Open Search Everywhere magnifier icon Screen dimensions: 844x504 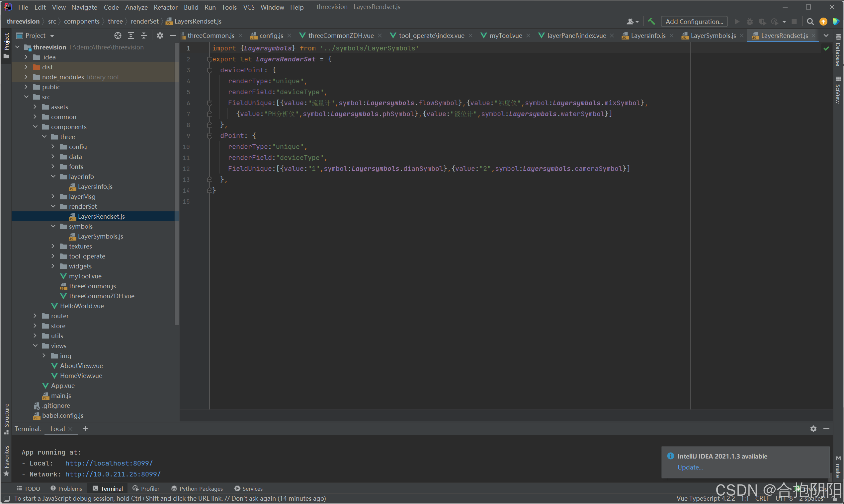click(x=810, y=21)
